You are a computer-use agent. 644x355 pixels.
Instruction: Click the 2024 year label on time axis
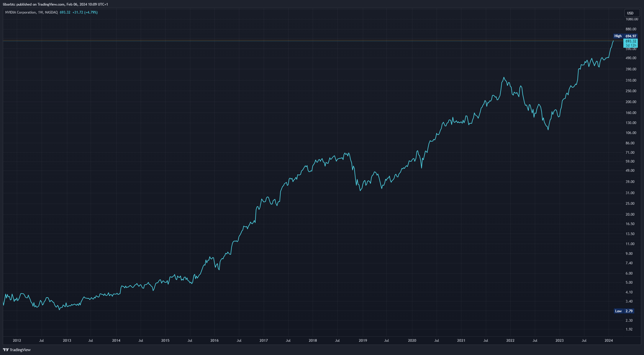point(609,341)
